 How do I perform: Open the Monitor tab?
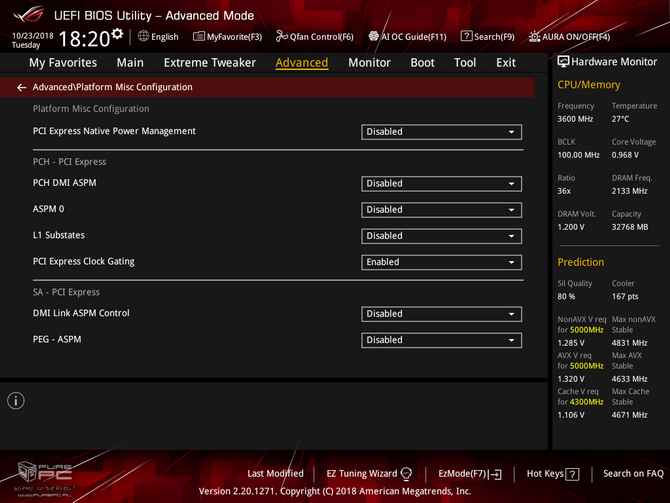(x=369, y=63)
